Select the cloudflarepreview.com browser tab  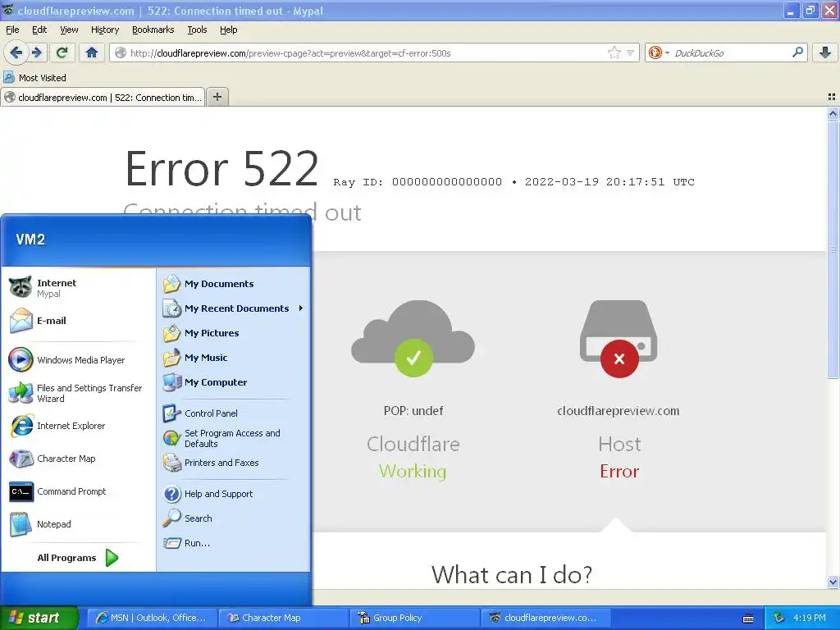point(103,98)
